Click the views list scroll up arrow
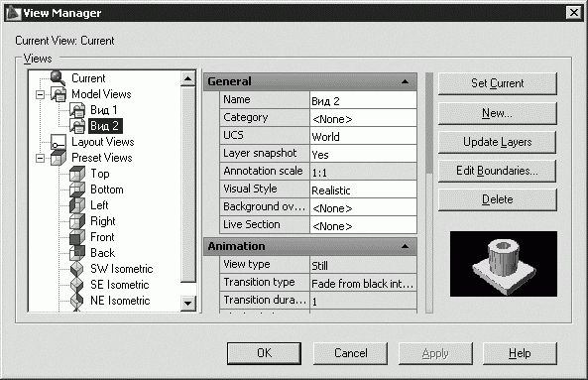This screenshot has height=380, width=588. (x=187, y=78)
